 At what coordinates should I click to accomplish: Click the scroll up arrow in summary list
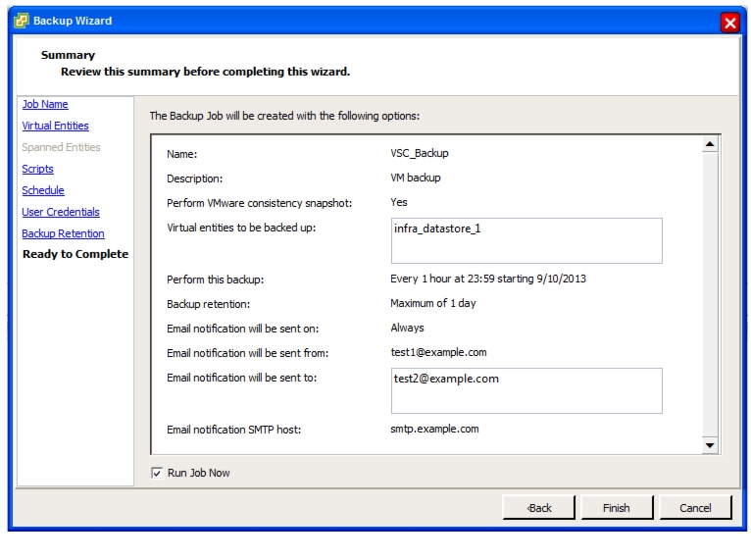[710, 144]
